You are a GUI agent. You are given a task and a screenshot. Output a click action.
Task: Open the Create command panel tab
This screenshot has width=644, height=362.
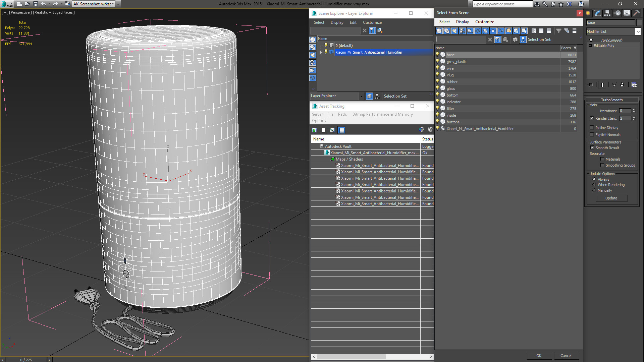point(588,13)
